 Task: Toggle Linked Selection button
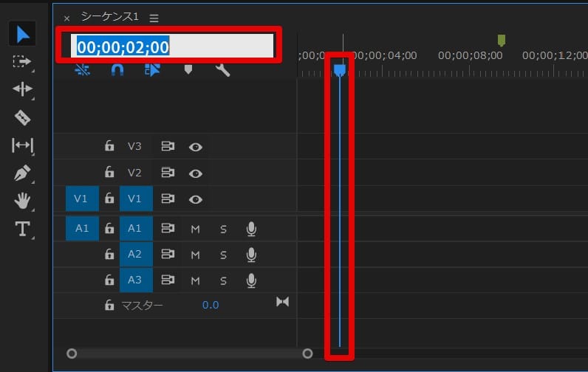152,69
